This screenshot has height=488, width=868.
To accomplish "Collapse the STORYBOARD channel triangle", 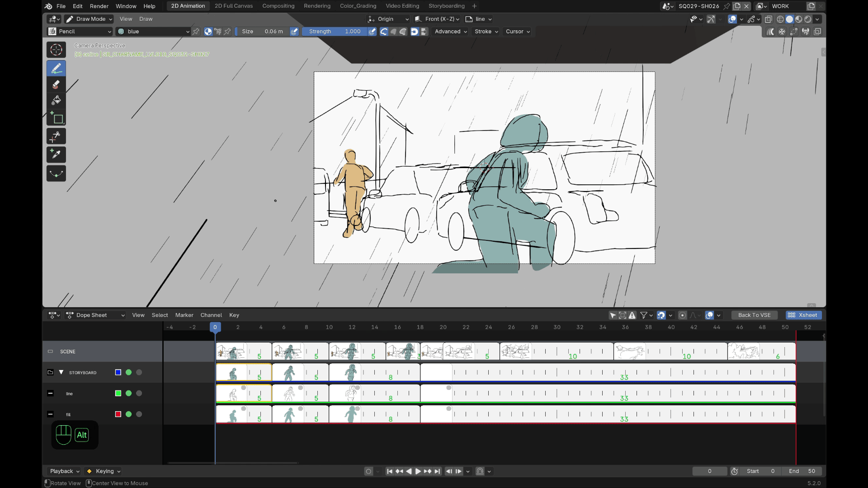I will pyautogui.click(x=61, y=372).
